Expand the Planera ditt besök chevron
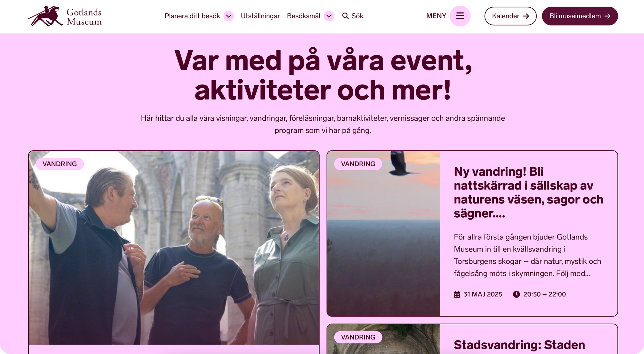644x354 pixels. [x=229, y=16]
